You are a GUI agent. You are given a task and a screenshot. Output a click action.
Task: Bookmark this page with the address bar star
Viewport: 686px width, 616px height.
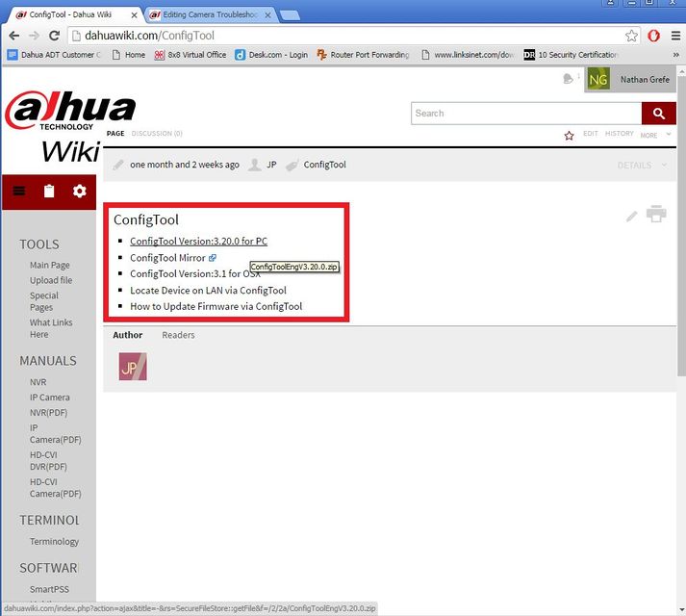(x=631, y=36)
